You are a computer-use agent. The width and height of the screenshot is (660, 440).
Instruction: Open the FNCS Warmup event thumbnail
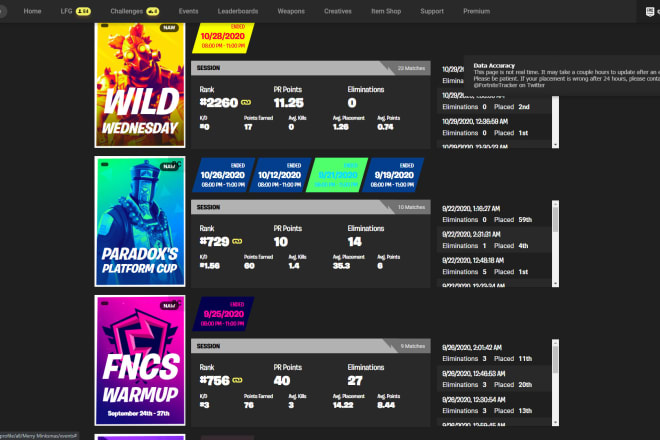point(140,360)
